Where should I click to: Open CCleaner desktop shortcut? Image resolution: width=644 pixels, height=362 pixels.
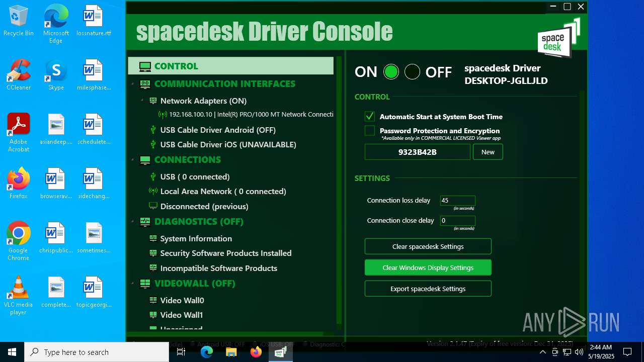[19, 75]
